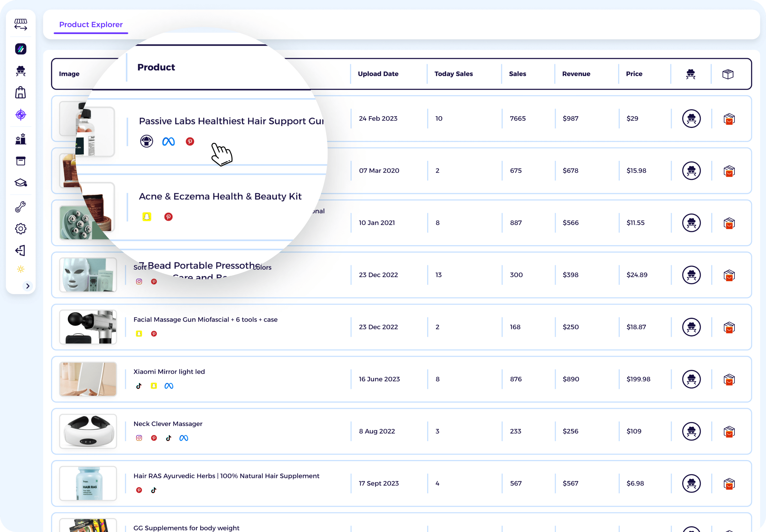The image size is (766, 532).
Task: Click the Price column header
Action: point(634,74)
